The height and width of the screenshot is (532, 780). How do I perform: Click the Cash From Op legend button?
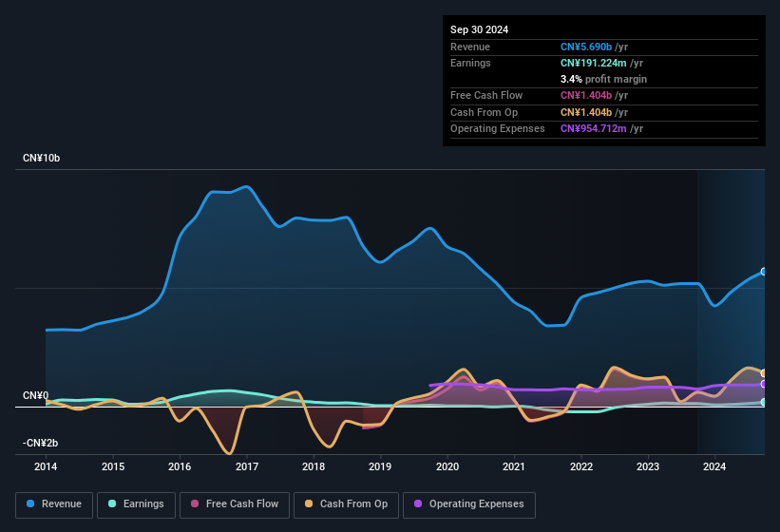(x=348, y=504)
